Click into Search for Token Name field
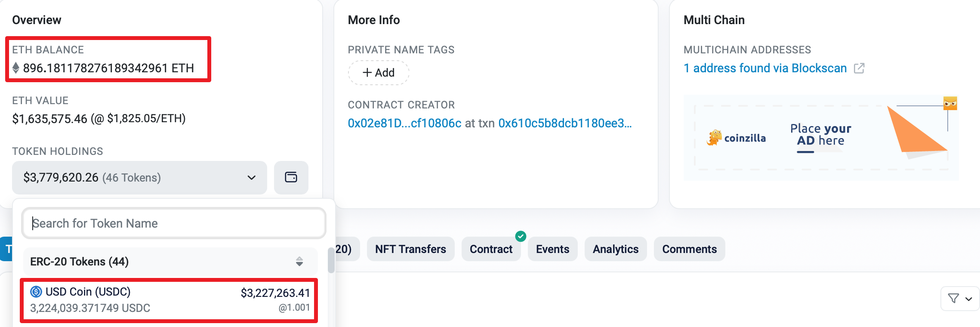 pyautogui.click(x=174, y=223)
